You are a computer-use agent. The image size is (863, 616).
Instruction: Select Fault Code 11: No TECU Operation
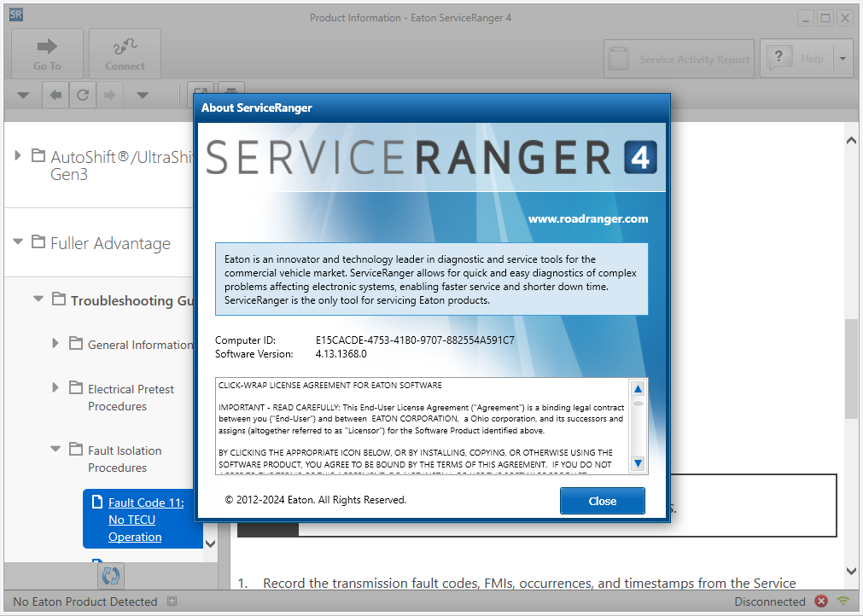pos(145,520)
